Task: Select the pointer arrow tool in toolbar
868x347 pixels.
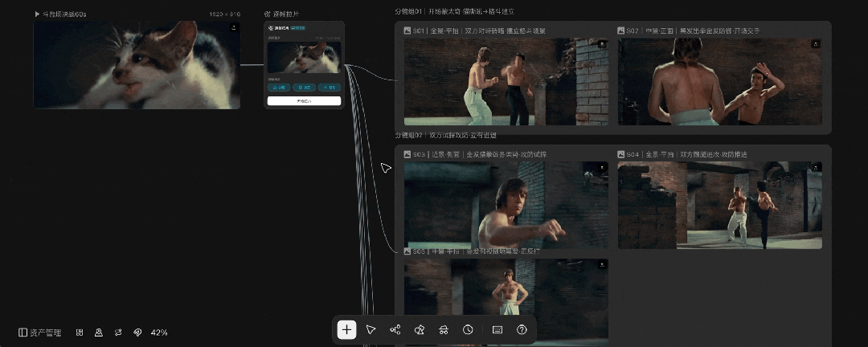Action: click(x=371, y=330)
